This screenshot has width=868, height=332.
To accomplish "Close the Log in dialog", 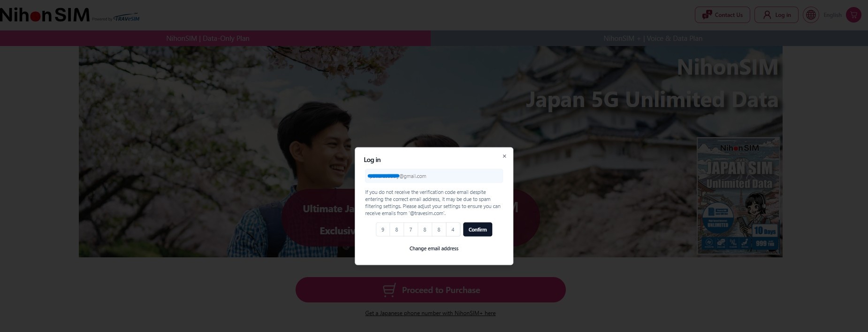I will [504, 156].
